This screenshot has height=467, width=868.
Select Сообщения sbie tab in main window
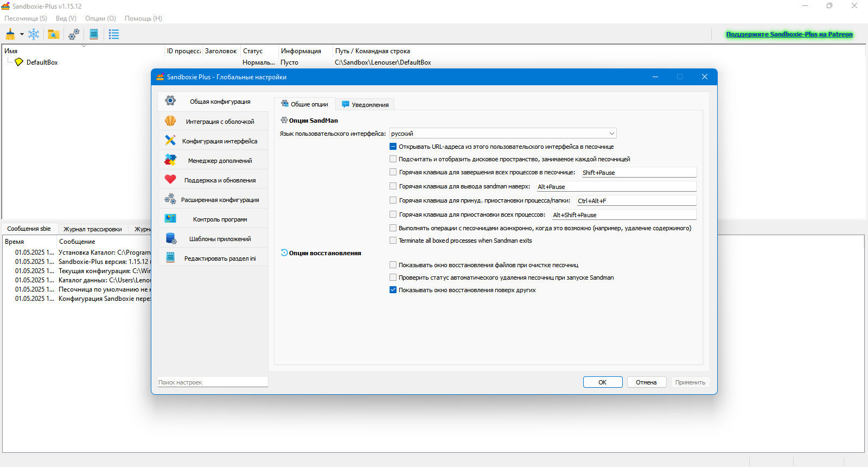(29, 229)
